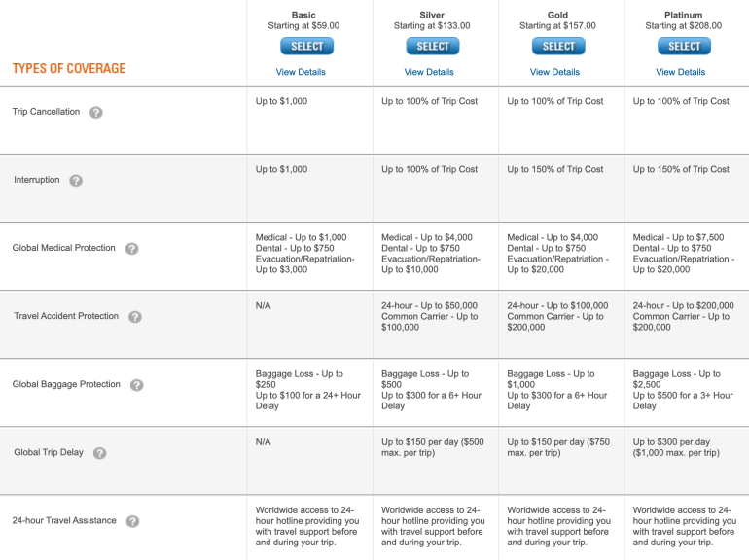Image resolution: width=749 pixels, height=560 pixels.
Task: Select the Basic plan
Action: coord(307,47)
